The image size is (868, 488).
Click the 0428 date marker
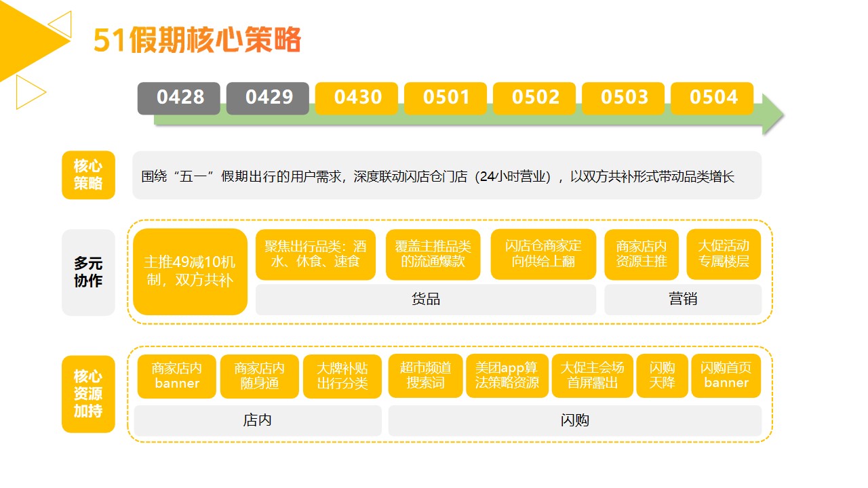(179, 98)
